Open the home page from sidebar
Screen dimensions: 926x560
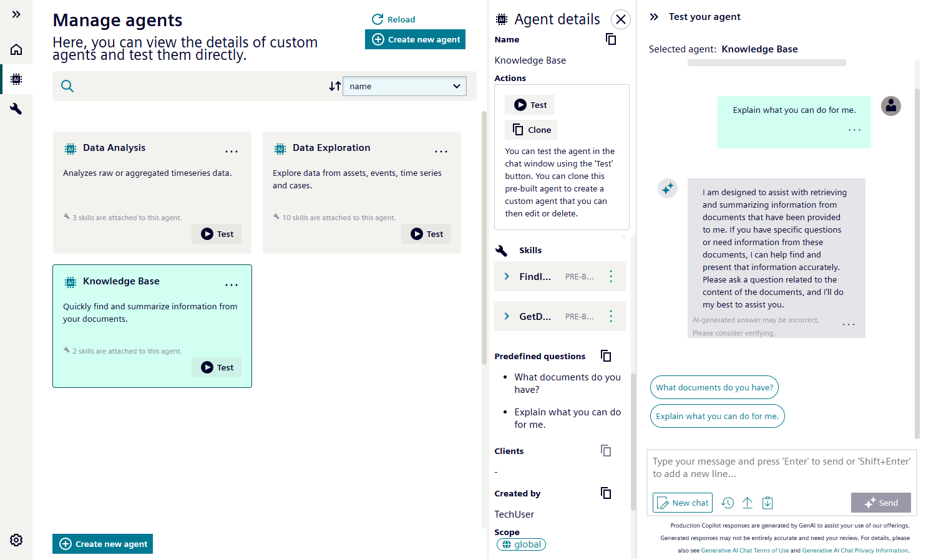16,49
